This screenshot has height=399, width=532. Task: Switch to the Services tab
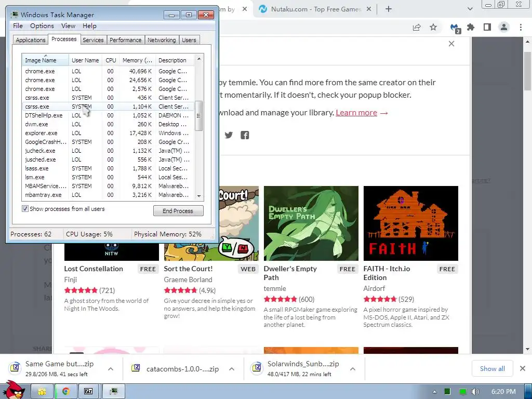93,40
